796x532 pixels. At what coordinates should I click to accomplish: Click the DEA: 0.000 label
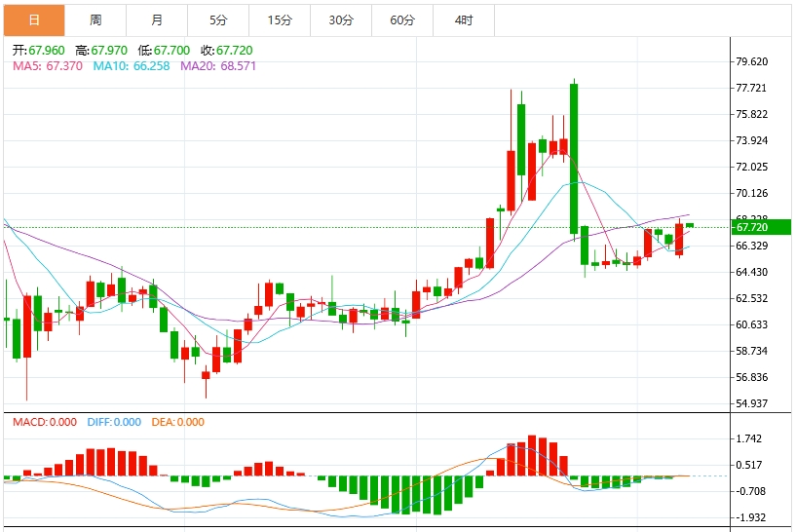click(177, 422)
